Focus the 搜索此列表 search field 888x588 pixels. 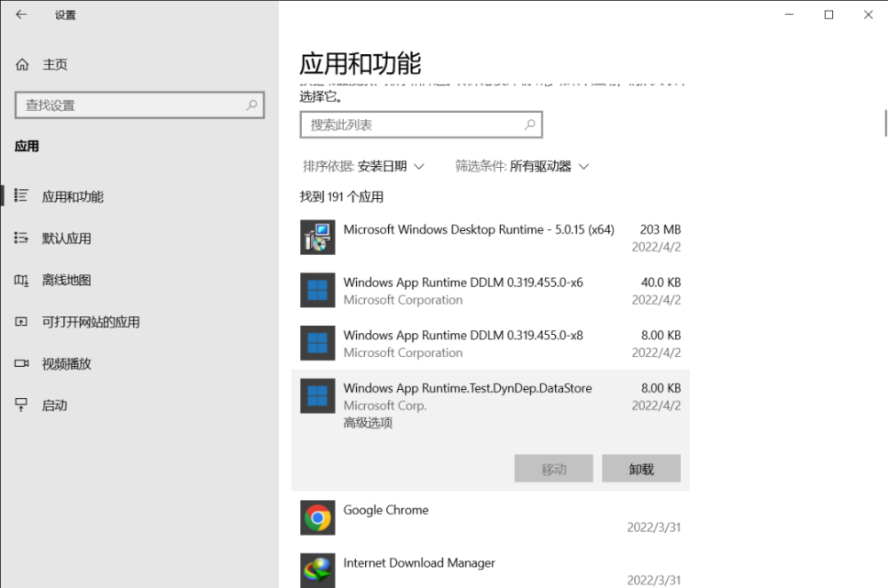[421, 124]
